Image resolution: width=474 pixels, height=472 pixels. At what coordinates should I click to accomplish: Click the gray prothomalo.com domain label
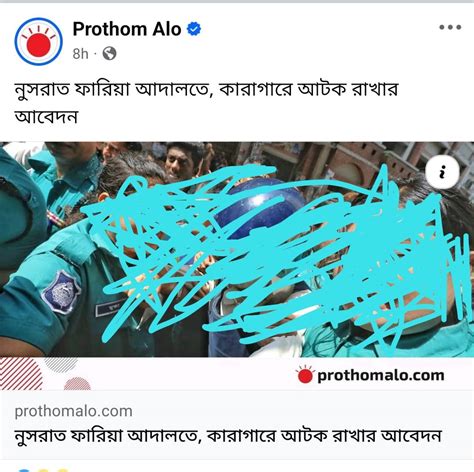pyautogui.click(x=74, y=411)
